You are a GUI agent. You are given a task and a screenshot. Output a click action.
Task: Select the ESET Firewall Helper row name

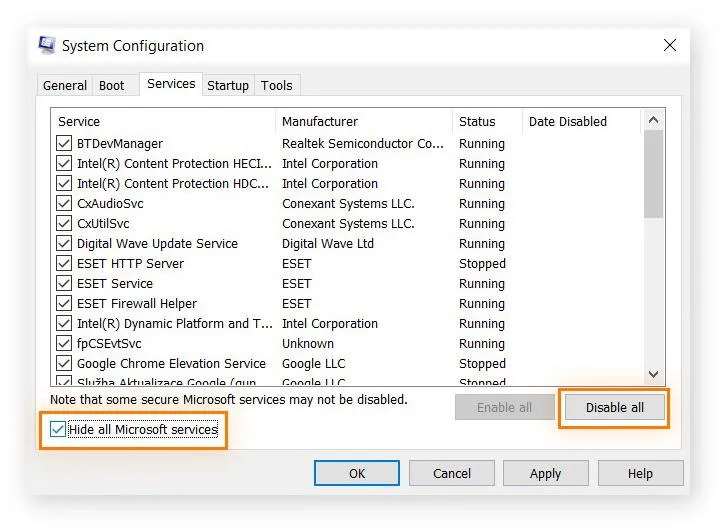tap(137, 303)
